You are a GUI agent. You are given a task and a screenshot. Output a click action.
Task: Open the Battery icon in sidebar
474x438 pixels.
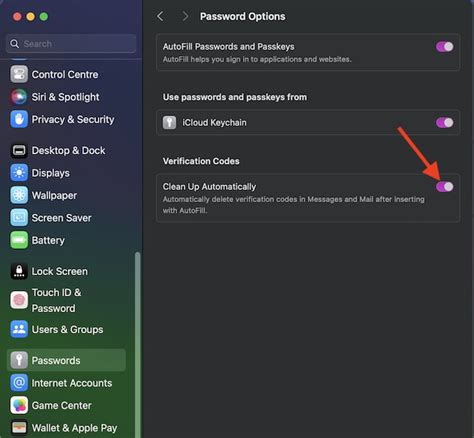(x=19, y=240)
